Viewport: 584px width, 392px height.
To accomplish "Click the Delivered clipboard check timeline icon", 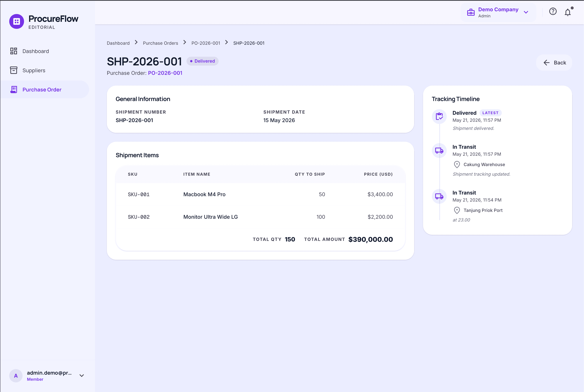I will point(439,116).
